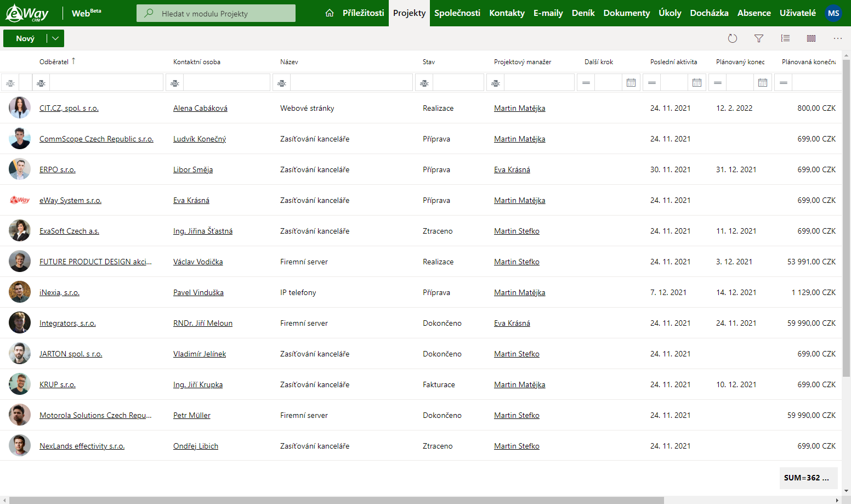Click the horizontal scrollbar at the bottom
The width and height of the screenshot is (851, 504).
337,500
